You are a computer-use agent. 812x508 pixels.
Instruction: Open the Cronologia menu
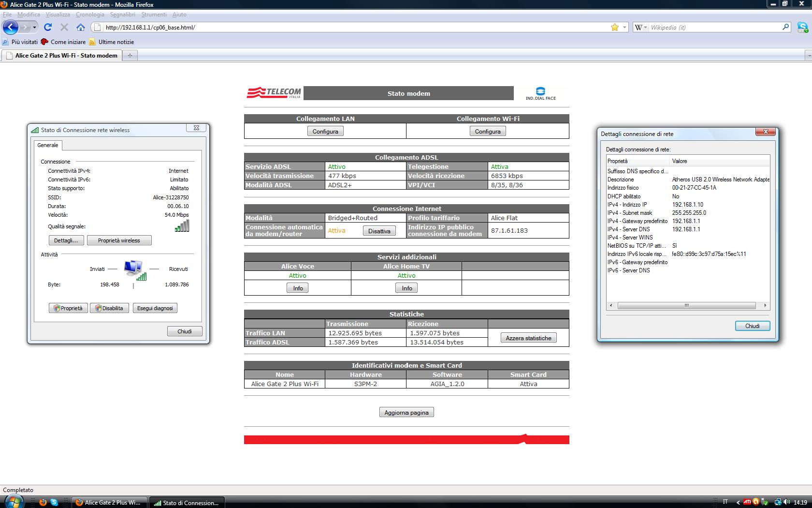coord(90,15)
